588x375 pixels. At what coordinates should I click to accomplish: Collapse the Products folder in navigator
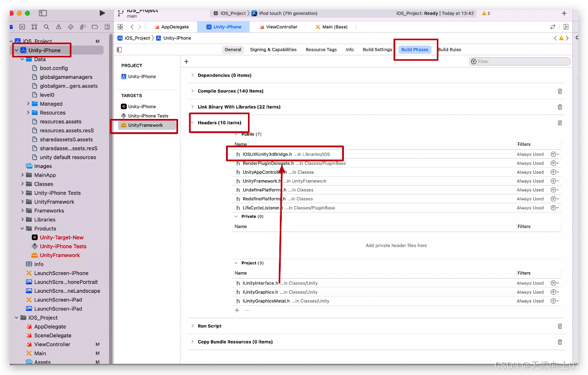pyautogui.click(x=23, y=229)
